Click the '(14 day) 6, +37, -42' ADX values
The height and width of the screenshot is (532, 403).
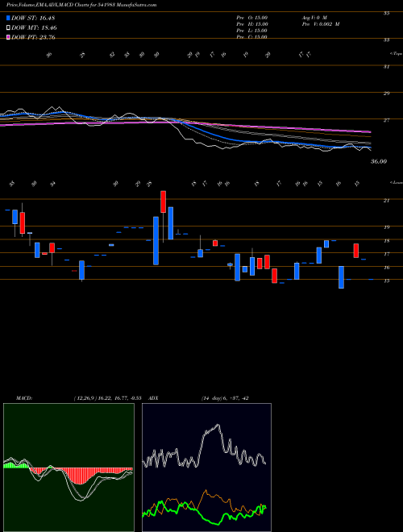point(225,398)
